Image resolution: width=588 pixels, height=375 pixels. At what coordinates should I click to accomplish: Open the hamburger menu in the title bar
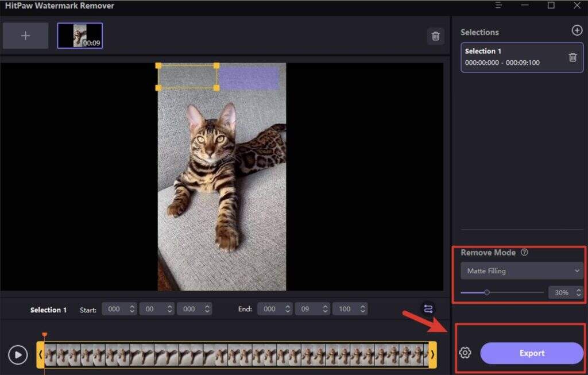498,6
